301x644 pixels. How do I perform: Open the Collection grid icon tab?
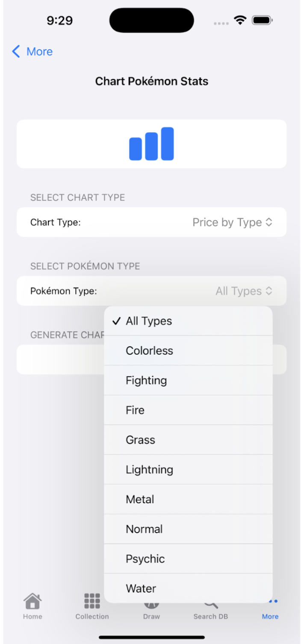pos(92,601)
